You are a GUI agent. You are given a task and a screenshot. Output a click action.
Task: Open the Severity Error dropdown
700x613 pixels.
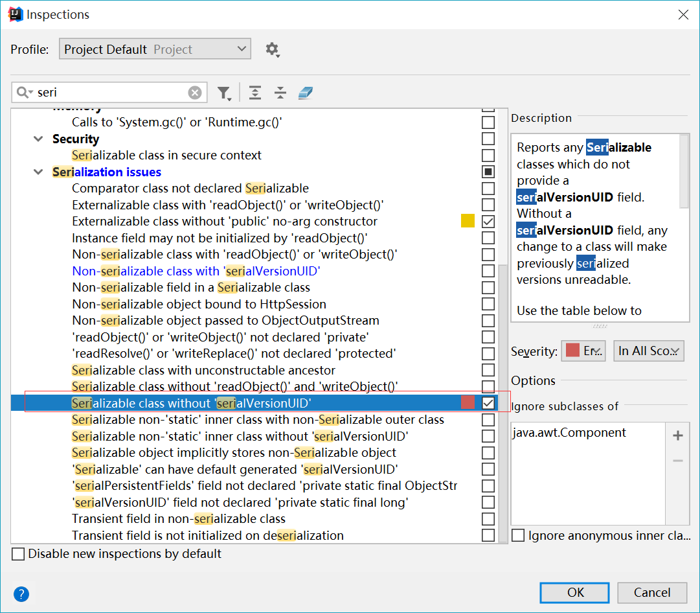coord(583,351)
